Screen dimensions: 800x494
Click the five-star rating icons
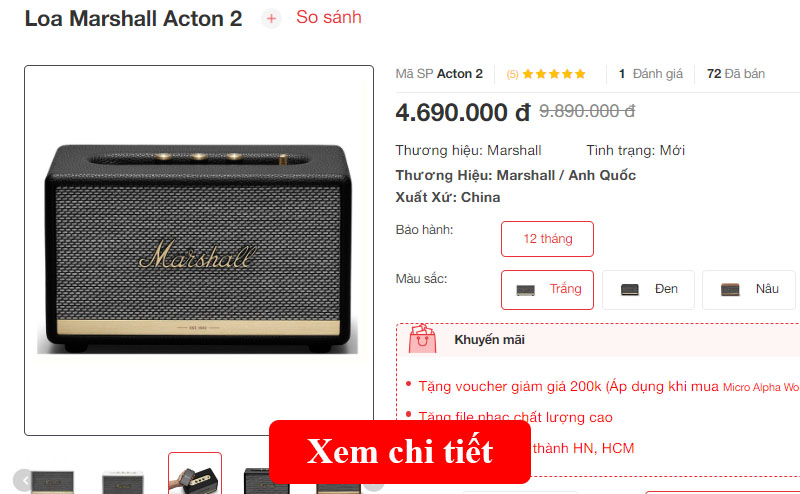coord(554,74)
